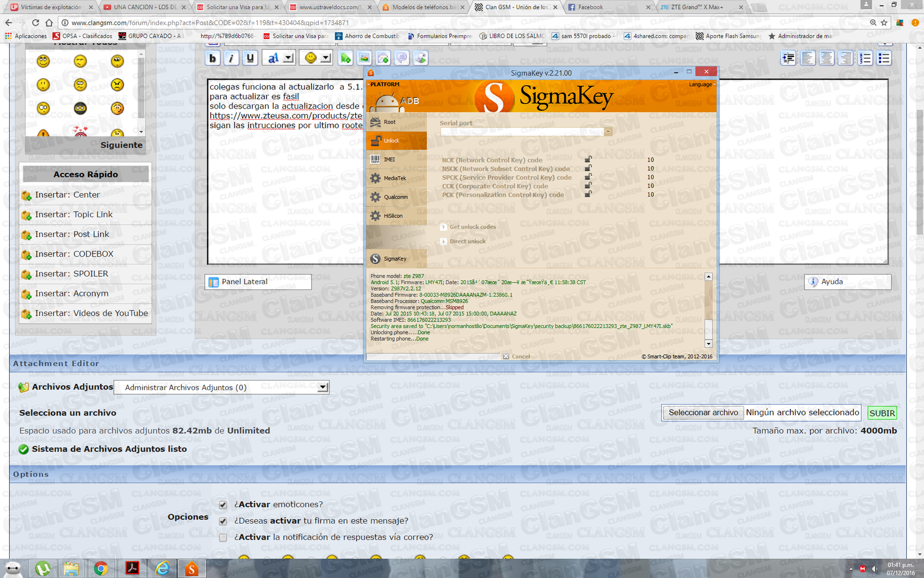Open the Qualcomm platform in SigmaKey
This screenshot has width=924, height=578.
(396, 197)
